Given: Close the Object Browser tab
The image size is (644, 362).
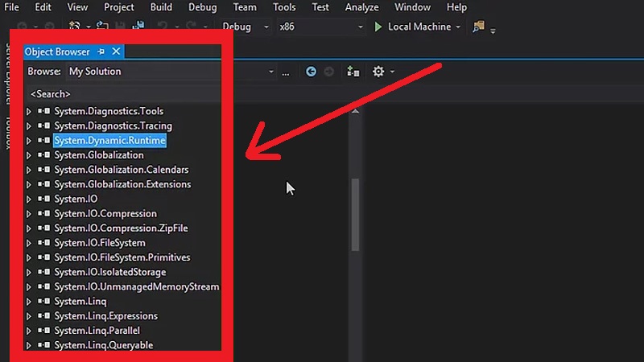Looking at the screenshot, I should point(116,51).
